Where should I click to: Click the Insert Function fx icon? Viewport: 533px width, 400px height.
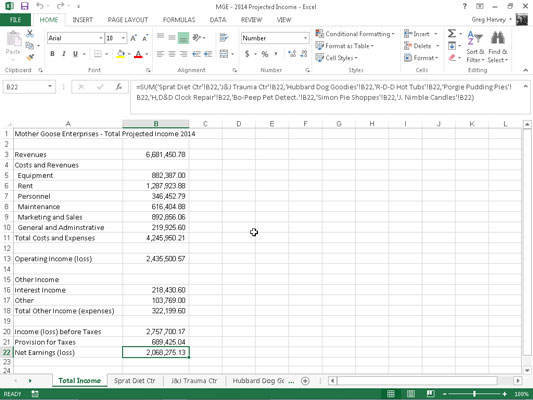(x=119, y=87)
